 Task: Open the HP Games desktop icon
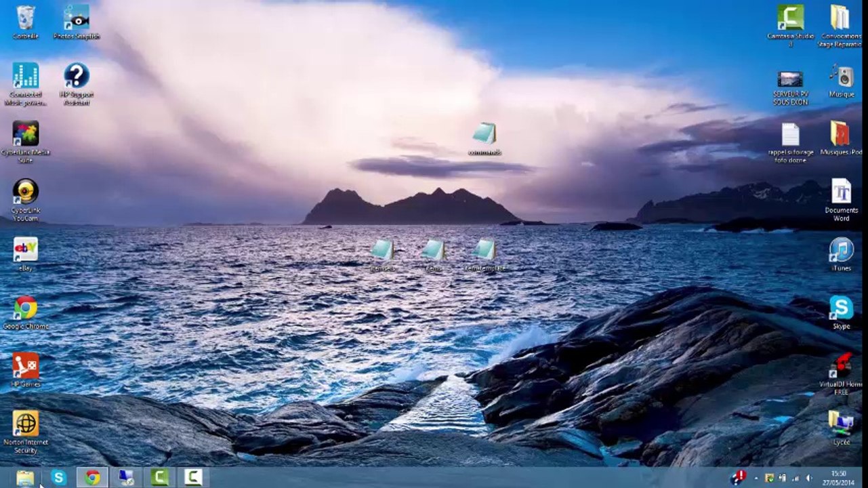pyautogui.click(x=25, y=371)
